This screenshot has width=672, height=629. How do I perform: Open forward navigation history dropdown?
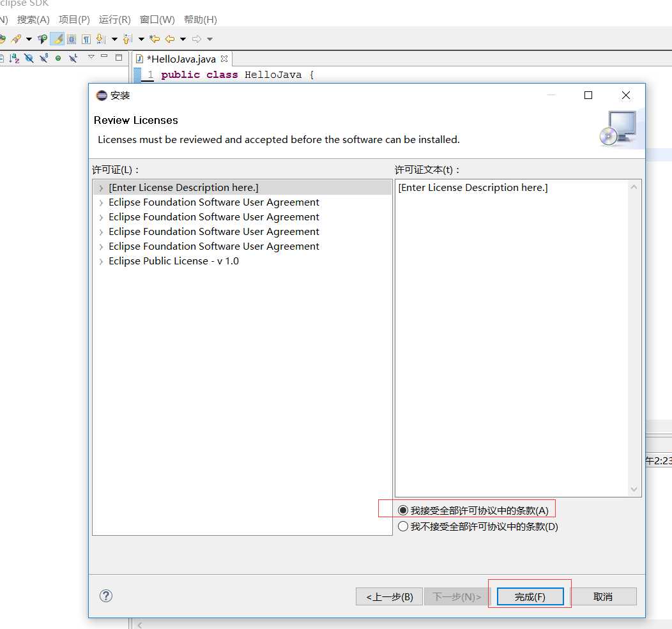coord(210,40)
